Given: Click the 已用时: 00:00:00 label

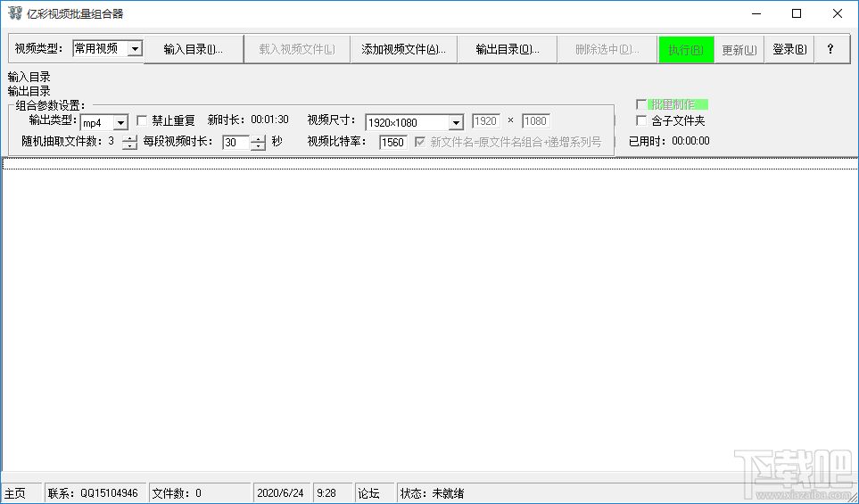Looking at the screenshot, I should 669,141.
